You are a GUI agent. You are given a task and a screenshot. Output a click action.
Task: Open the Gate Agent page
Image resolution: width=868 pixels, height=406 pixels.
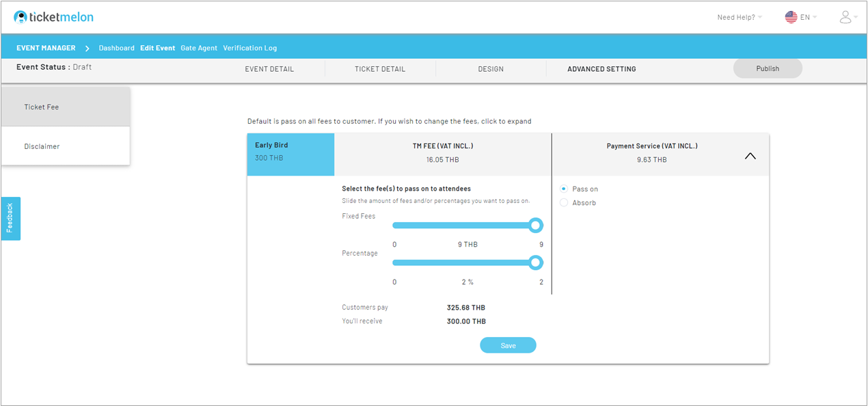coord(199,49)
